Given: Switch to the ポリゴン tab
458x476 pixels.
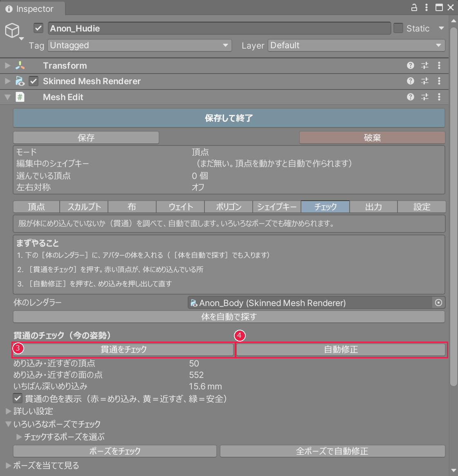Looking at the screenshot, I should tap(229, 207).
